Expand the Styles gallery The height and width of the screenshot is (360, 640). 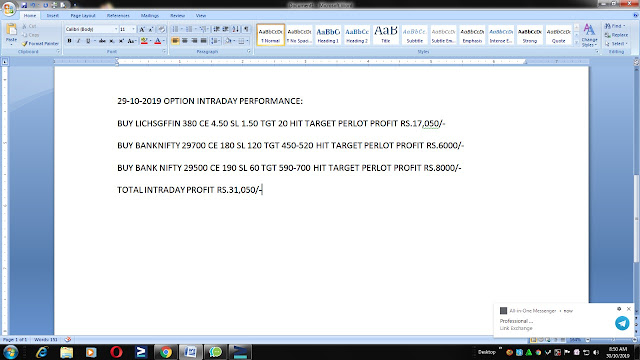click(576, 42)
